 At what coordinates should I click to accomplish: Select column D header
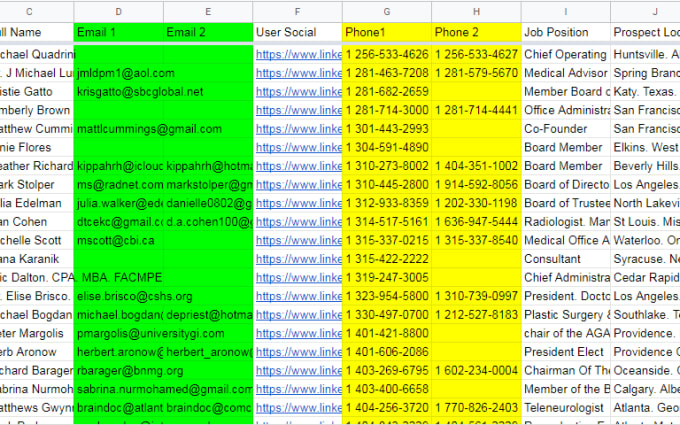click(x=118, y=12)
